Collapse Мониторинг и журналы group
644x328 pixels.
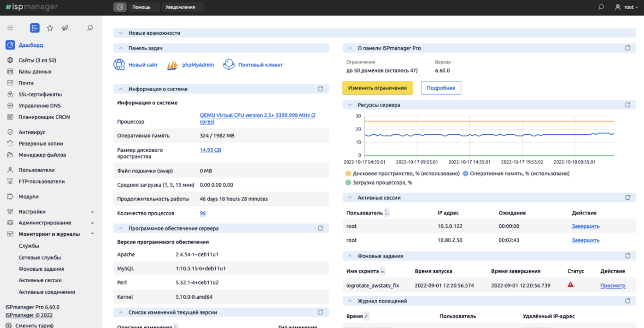[51, 234]
